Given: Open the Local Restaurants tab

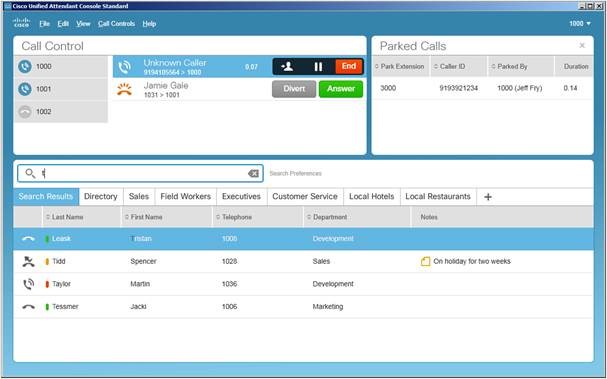Looking at the screenshot, I should tap(438, 196).
